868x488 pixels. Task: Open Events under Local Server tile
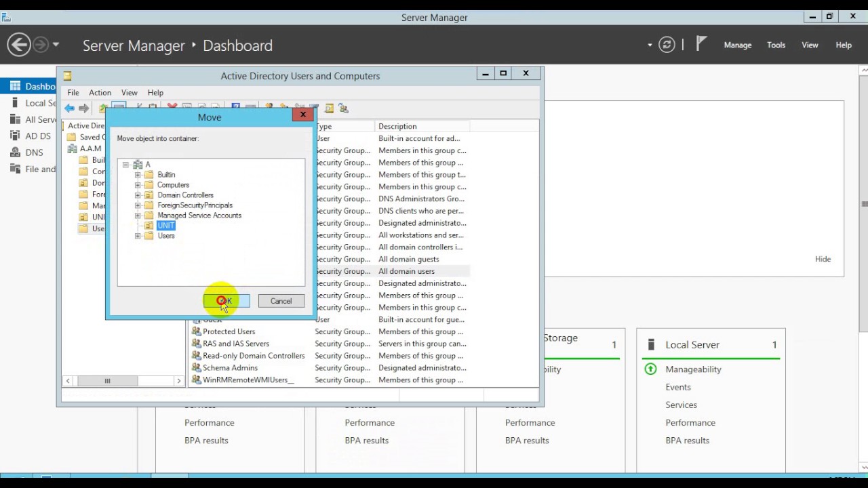tap(678, 387)
